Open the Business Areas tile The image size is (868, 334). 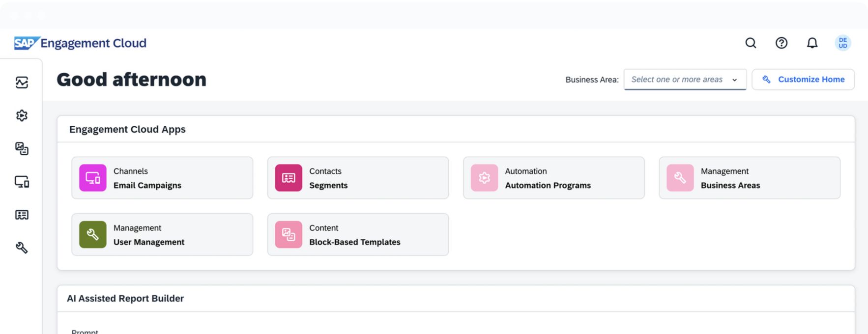tap(749, 178)
